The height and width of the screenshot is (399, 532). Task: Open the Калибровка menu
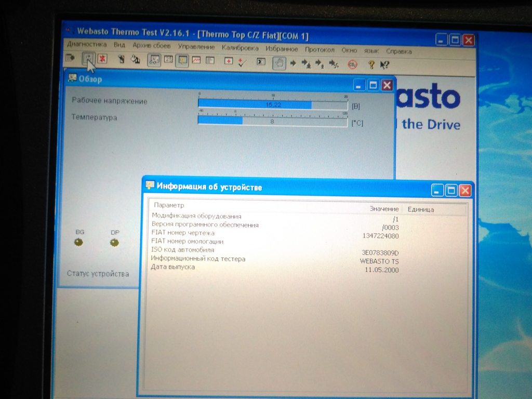(240, 48)
